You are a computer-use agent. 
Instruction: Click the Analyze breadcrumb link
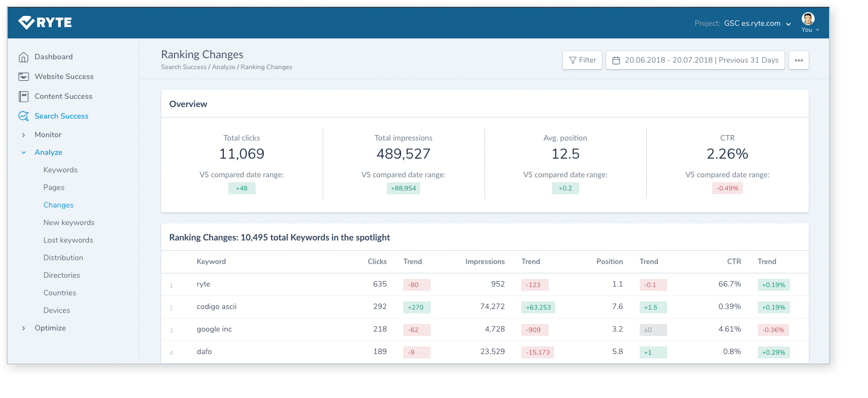pyautogui.click(x=224, y=68)
